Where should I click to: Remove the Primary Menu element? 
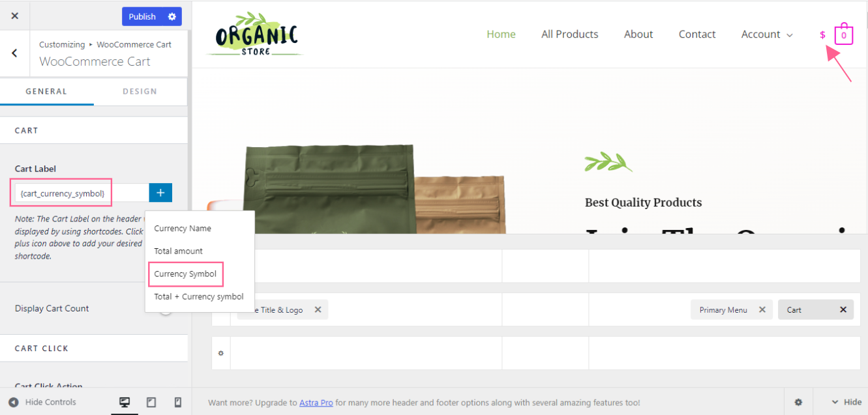pyautogui.click(x=762, y=309)
